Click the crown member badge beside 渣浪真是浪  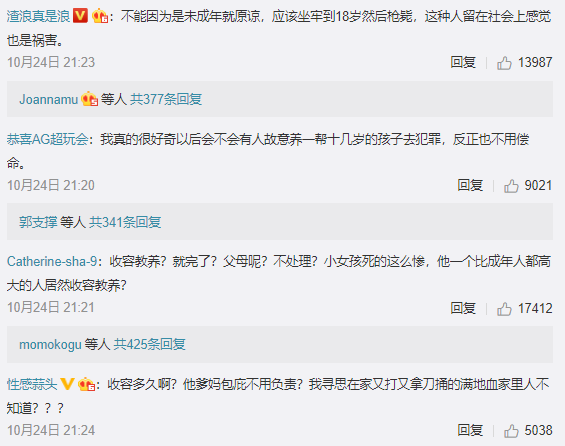point(100,16)
